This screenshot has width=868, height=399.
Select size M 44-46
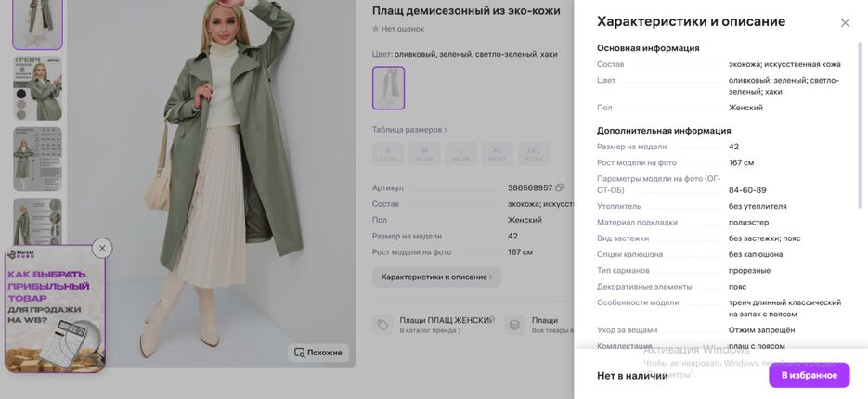(424, 154)
